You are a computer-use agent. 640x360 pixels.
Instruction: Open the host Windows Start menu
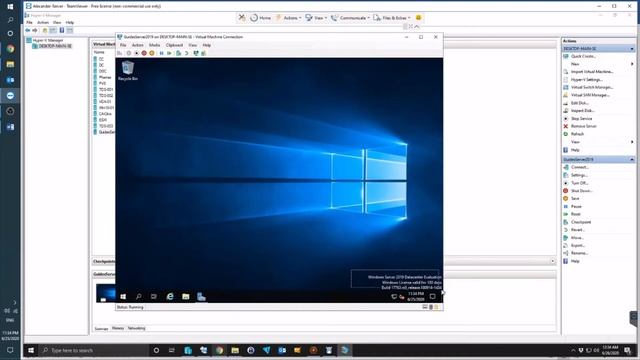pyautogui.click(x=31, y=350)
